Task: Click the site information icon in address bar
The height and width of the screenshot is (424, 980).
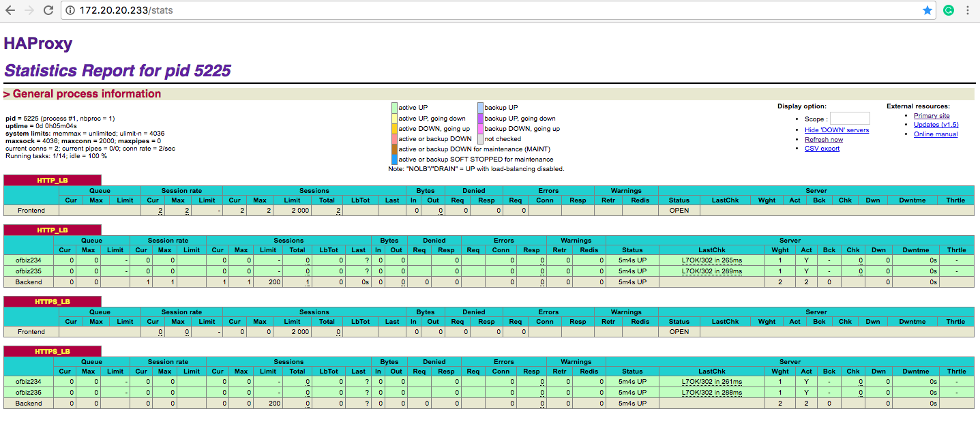Action: (71, 10)
